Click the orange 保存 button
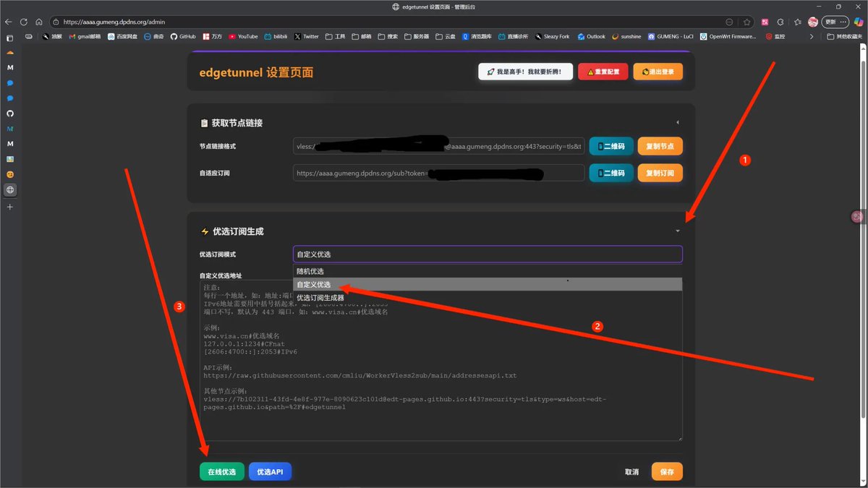 [667, 471]
